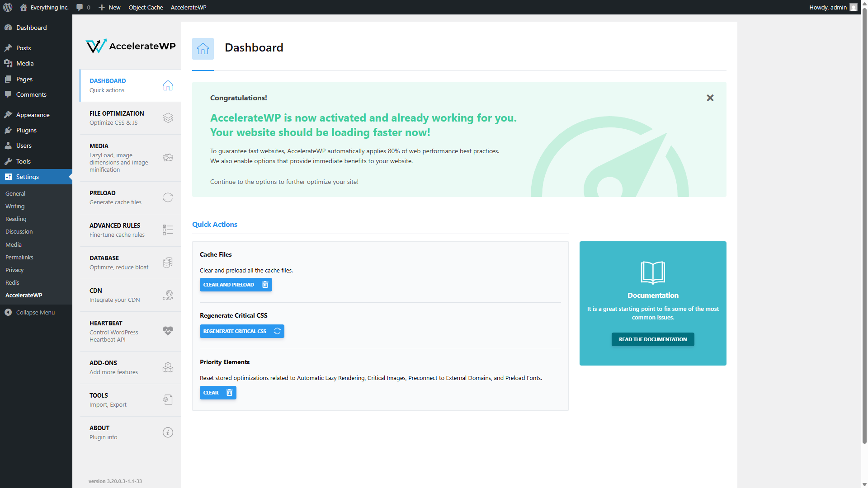
Task: Click the Tools wrench icon in WP menu
Action: pyautogui.click(x=8, y=161)
